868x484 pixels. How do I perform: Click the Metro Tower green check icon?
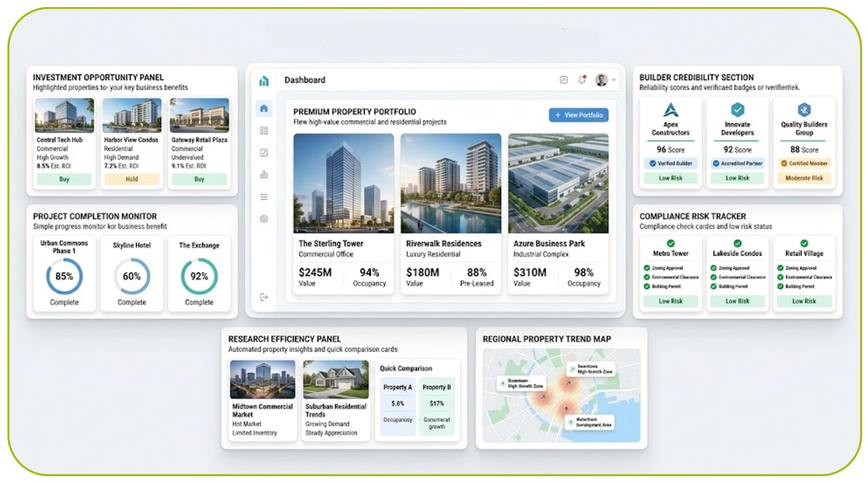[x=671, y=243]
